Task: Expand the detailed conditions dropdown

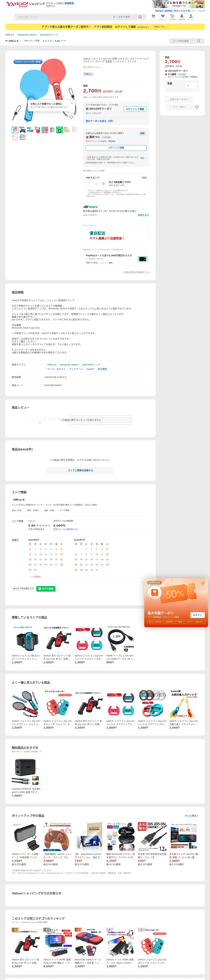Action: coord(143,158)
